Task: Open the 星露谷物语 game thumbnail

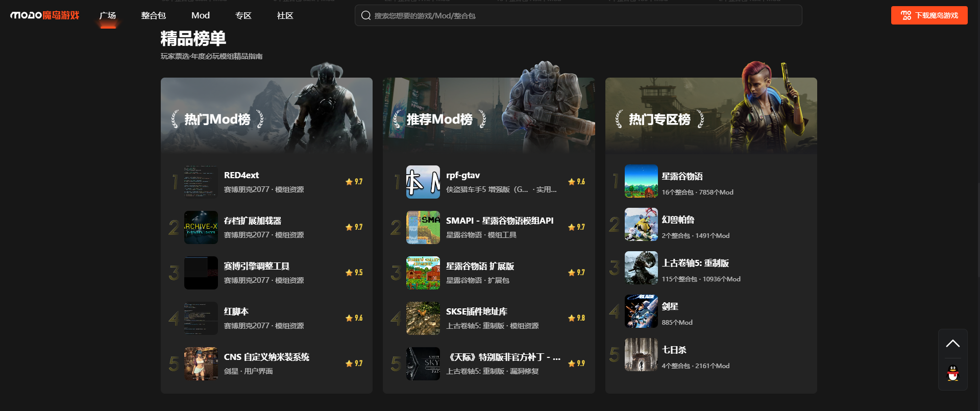Action: pyautogui.click(x=641, y=181)
